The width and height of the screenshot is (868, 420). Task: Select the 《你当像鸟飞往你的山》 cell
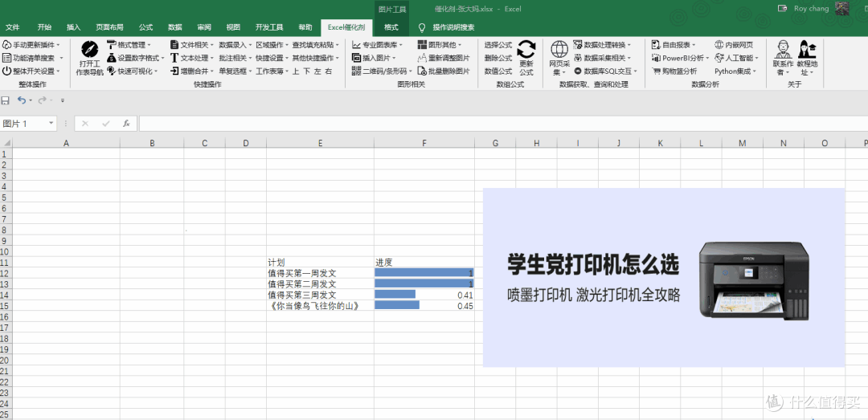(320, 305)
